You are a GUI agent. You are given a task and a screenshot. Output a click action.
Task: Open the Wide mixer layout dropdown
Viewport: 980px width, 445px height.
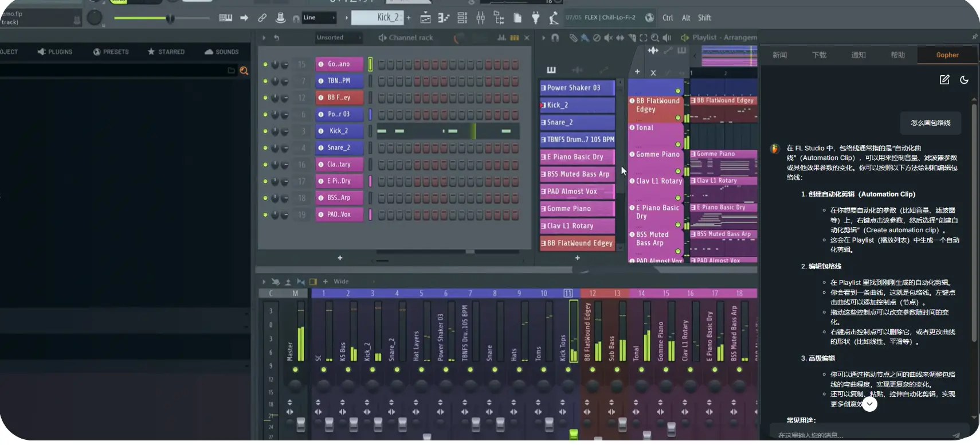pos(342,282)
